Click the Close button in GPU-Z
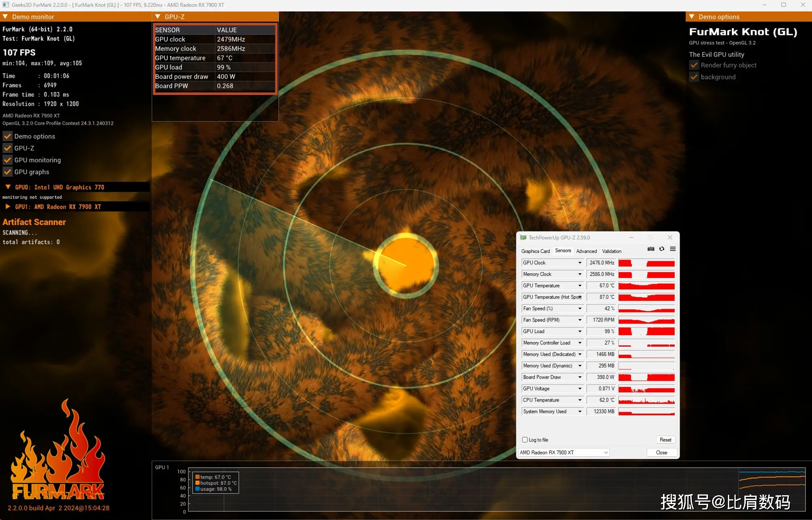 click(x=661, y=452)
